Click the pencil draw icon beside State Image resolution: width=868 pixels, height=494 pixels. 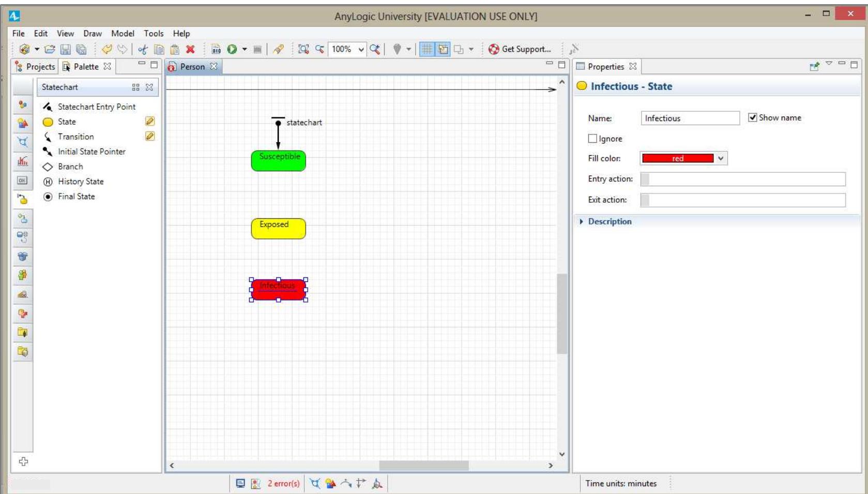coord(150,121)
